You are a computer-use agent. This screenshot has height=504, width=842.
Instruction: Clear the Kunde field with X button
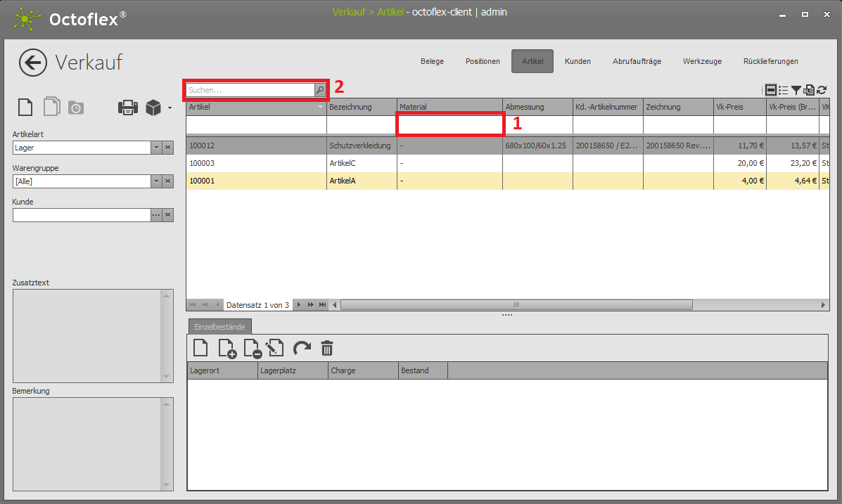click(168, 215)
